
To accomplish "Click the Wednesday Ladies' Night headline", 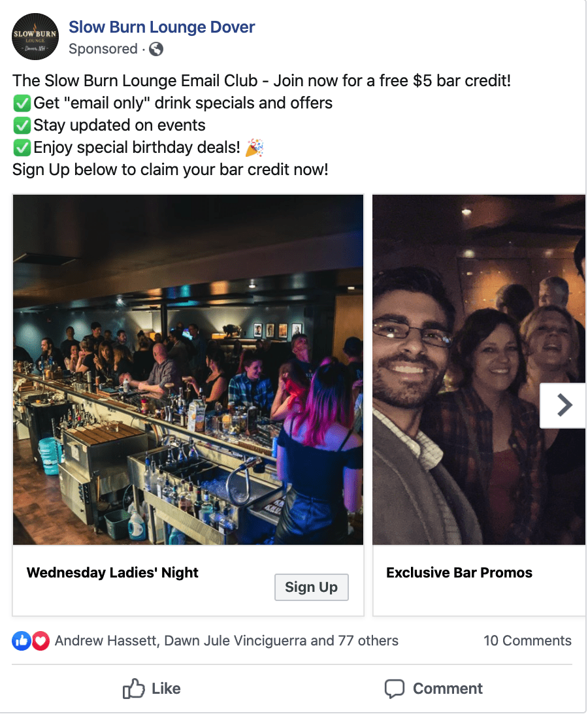I will click(x=112, y=573).
